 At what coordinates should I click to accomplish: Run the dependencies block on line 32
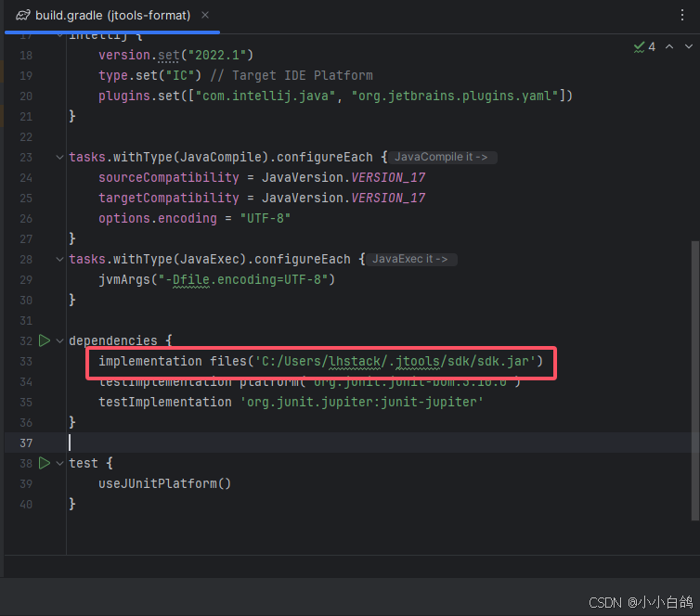(x=45, y=340)
